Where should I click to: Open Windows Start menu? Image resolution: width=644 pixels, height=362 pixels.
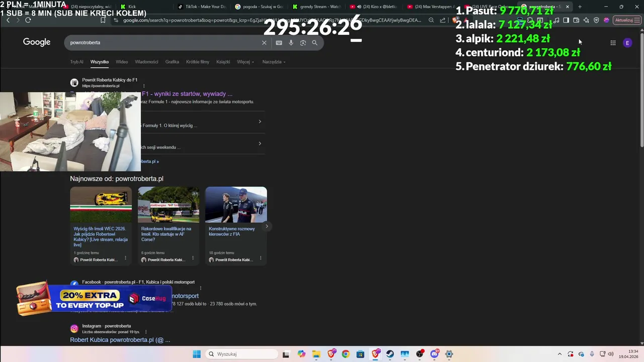click(197, 354)
